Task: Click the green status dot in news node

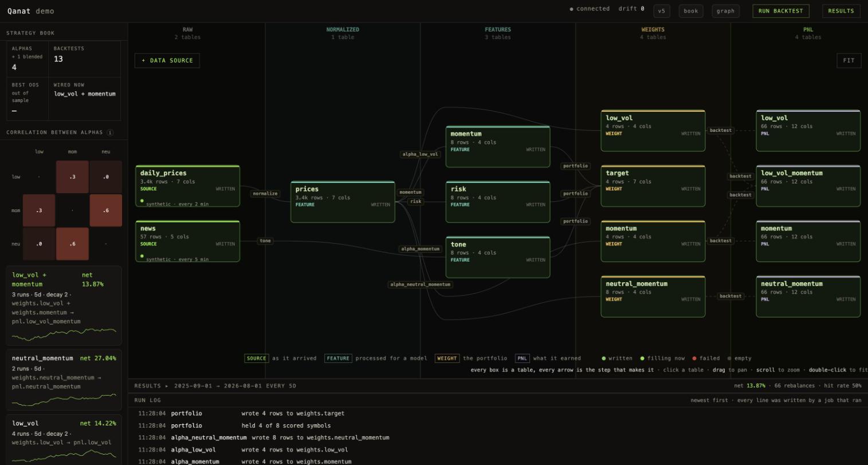Action: 142,256
